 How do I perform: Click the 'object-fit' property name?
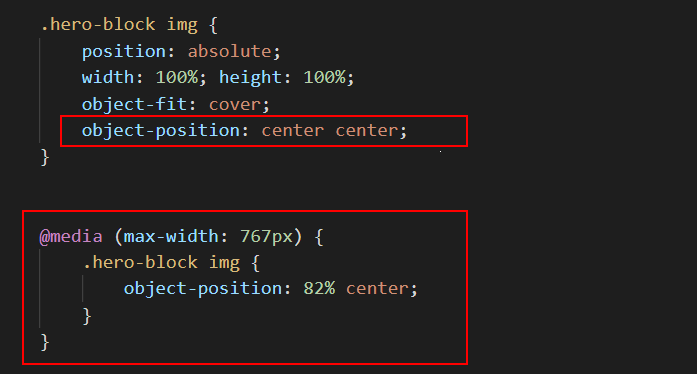135,105
